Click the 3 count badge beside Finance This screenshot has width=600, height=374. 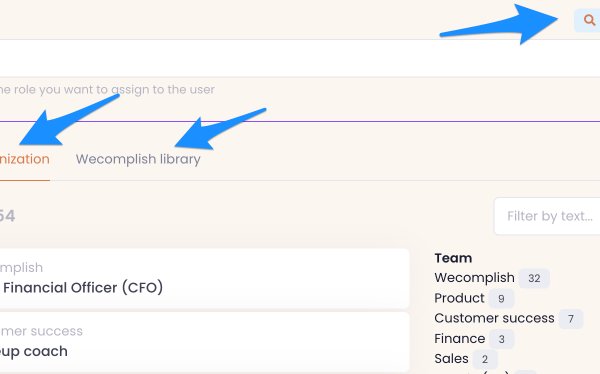click(x=502, y=339)
